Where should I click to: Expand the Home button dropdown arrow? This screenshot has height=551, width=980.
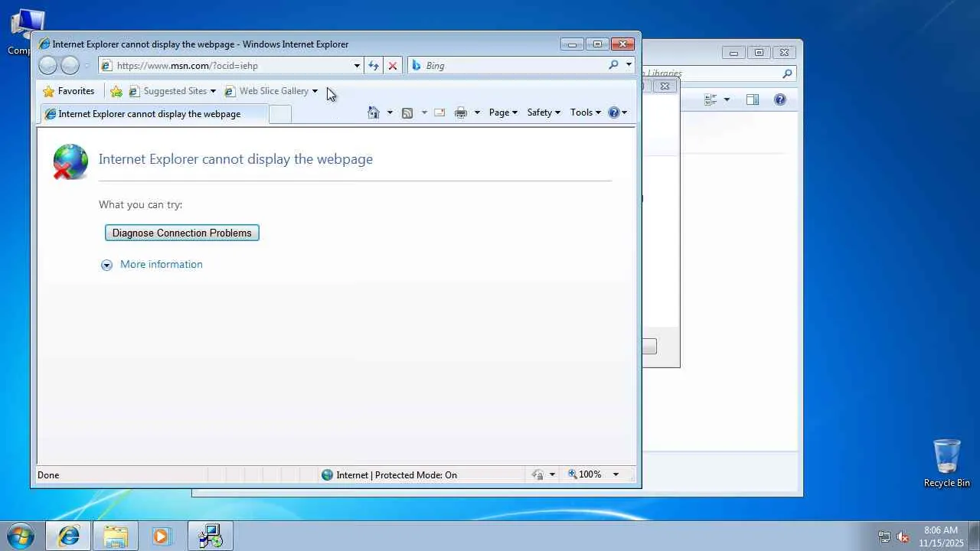tap(390, 112)
